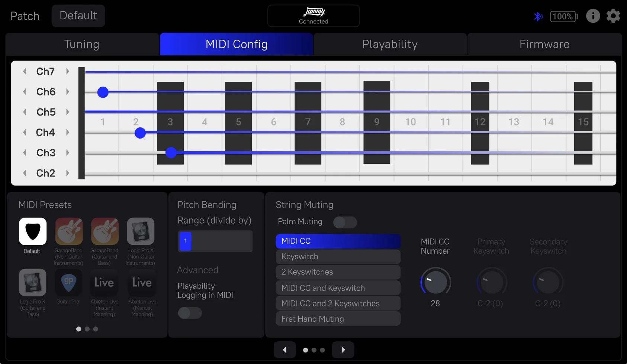Select the Default MIDI preset icon
Image resolution: width=627 pixels, height=364 pixels.
(33, 231)
